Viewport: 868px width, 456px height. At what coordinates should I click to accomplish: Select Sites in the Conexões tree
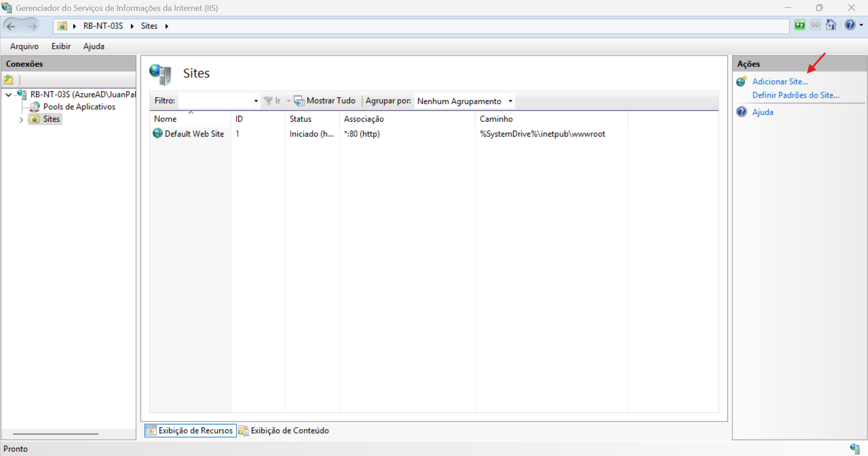pos(52,119)
